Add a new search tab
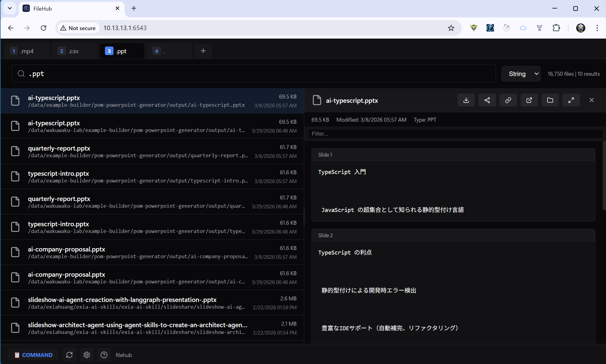This screenshot has width=606, height=364. coord(203,51)
